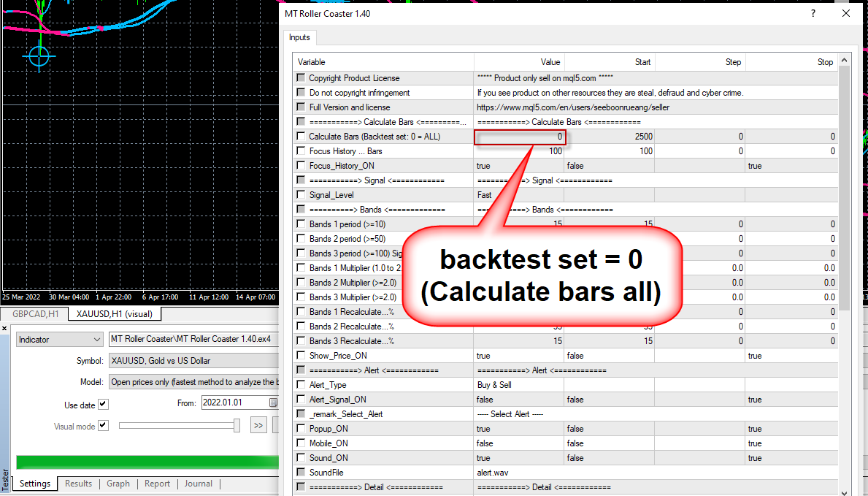
Task: Click the Signal_Level value Fast
Action: point(485,194)
